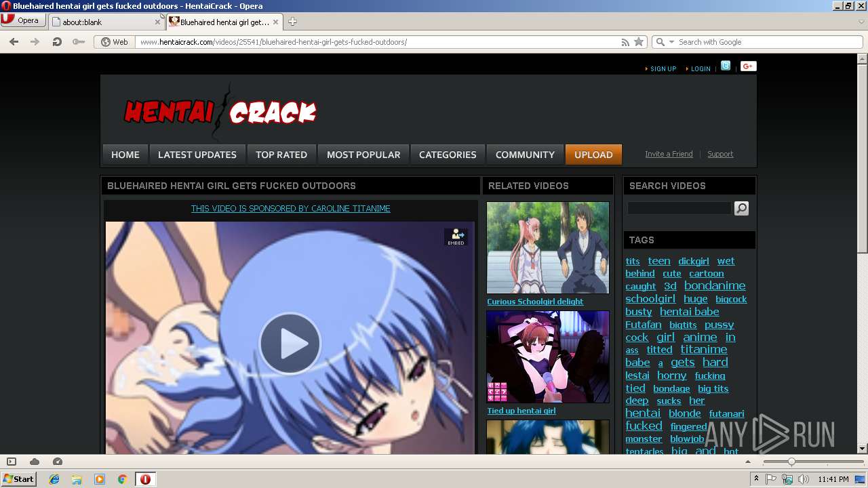The width and height of the screenshot is (868, 488).
Task: Open the MOST POPULAR navigation item
Action: click(x=363, y=155)
